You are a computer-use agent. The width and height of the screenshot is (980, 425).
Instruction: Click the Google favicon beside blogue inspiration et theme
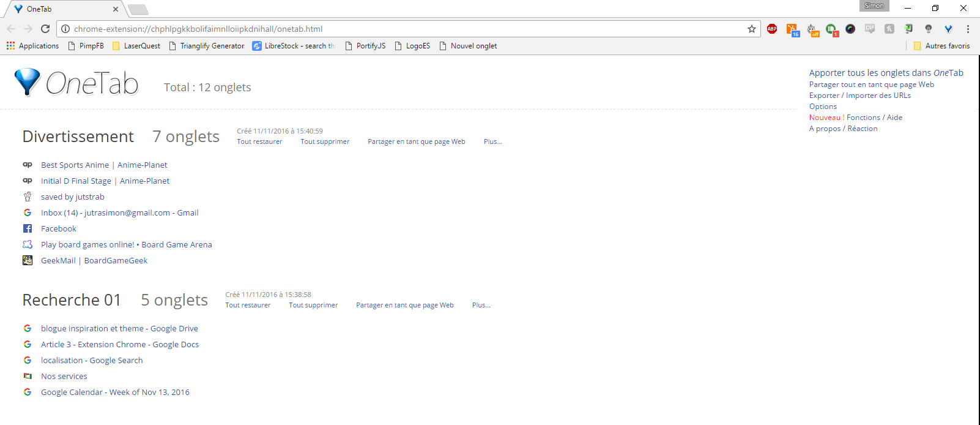tap(28, 328)
